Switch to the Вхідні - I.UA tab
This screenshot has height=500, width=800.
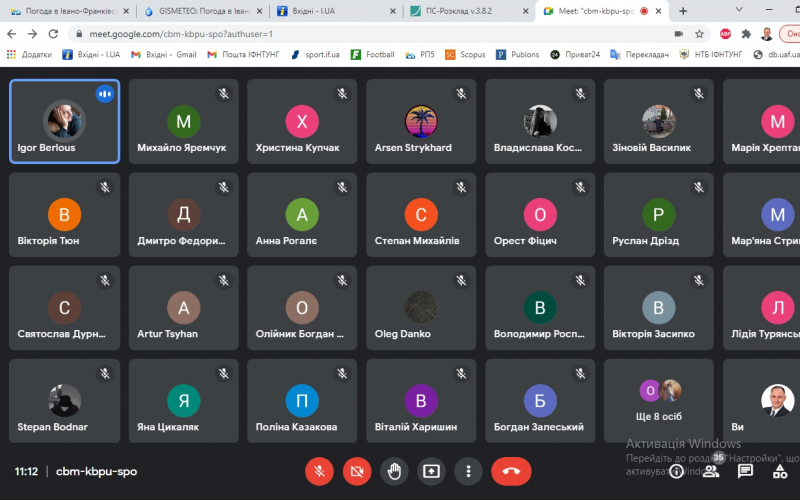pos(336,11)
